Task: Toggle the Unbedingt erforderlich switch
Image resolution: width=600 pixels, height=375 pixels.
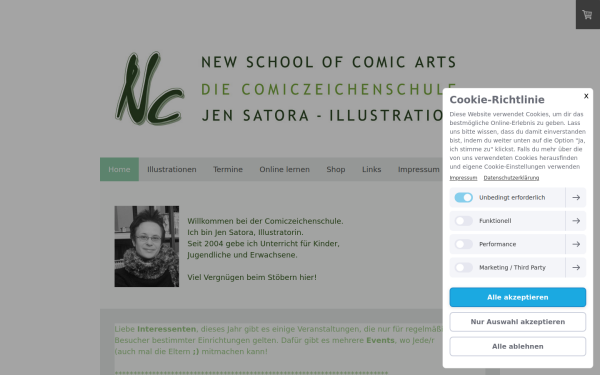Action: pyautogui.click(x=463, y=197)
